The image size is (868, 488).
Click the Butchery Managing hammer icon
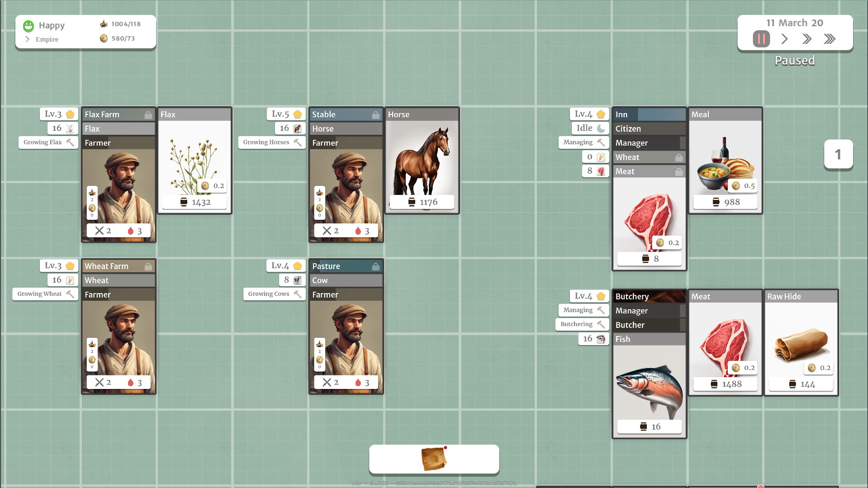601,310
